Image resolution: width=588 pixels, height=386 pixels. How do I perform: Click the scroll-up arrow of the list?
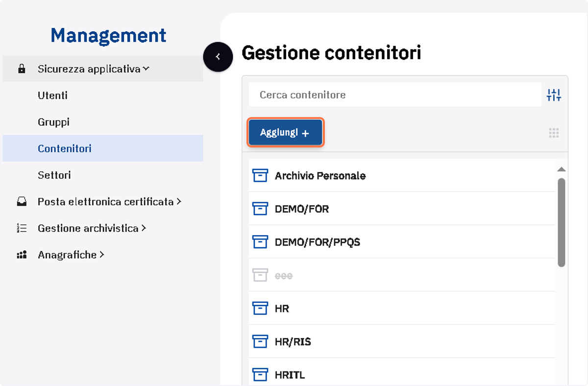click(562, 169)
